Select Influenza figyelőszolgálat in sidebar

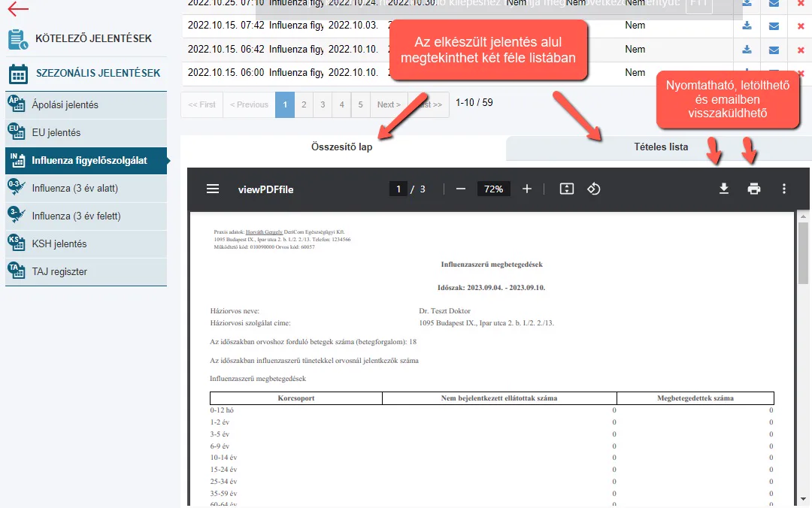coord(86,161)
